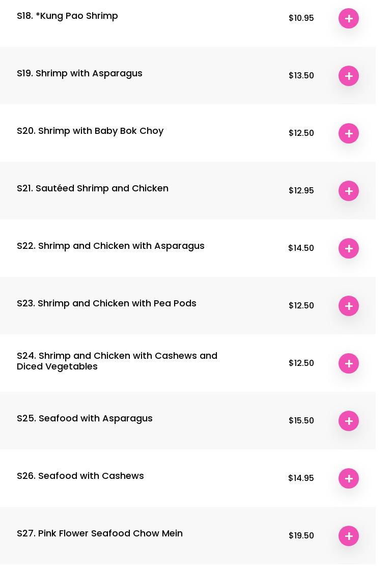Select the S19 Shrimp with Asparagus title
This screenshot has height=570, width=392.
[x=79, y=73]
